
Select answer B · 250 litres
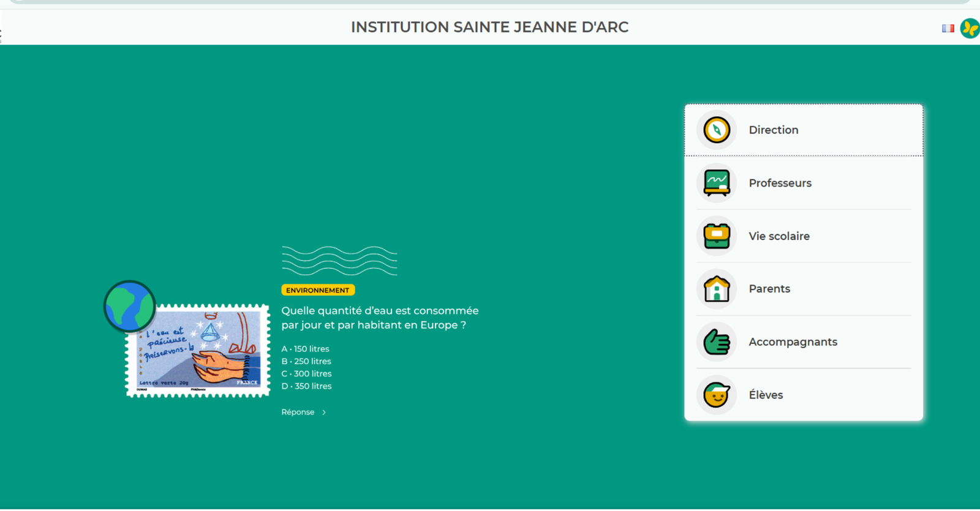click(306, 361)
